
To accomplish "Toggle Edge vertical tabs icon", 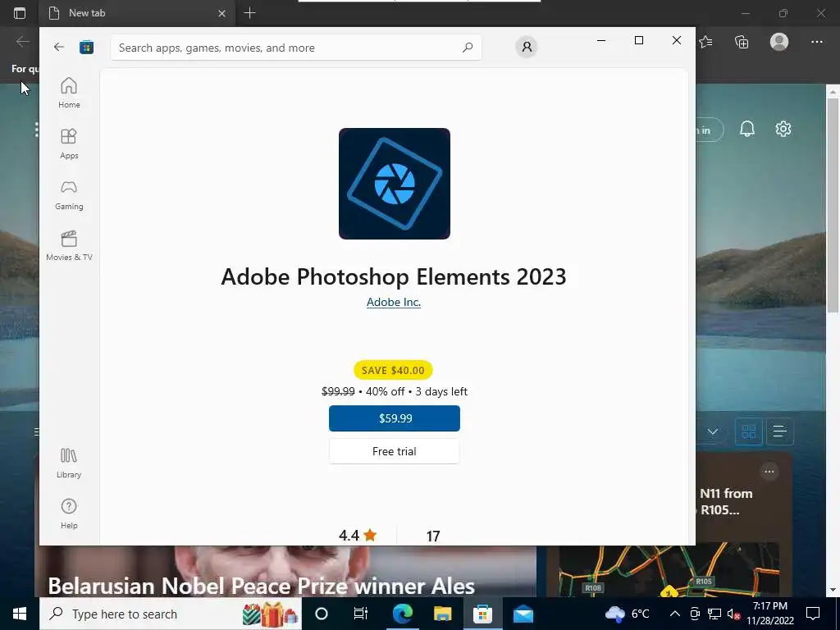I will click(x=20, y=13).
